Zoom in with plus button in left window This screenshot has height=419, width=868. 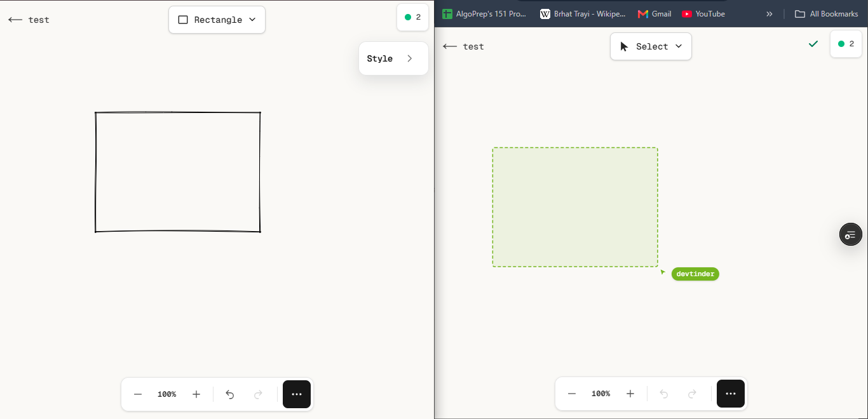[x=196, y=394]
